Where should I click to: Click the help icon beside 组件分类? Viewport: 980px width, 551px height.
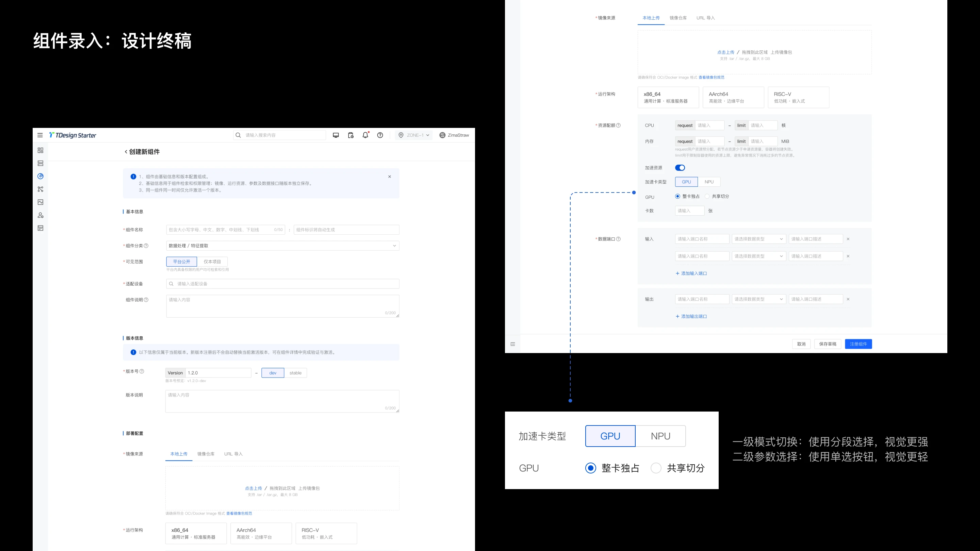[x=146, y=246]
